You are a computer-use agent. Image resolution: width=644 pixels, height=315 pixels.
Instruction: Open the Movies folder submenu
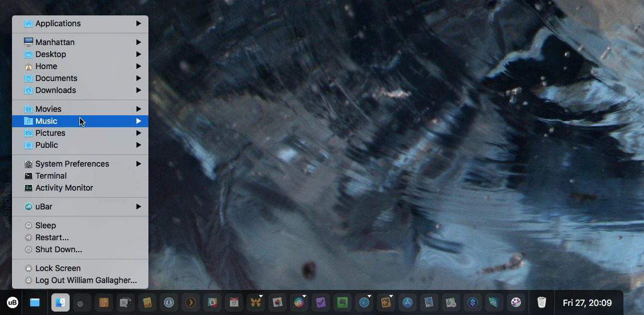pos(80,109)
